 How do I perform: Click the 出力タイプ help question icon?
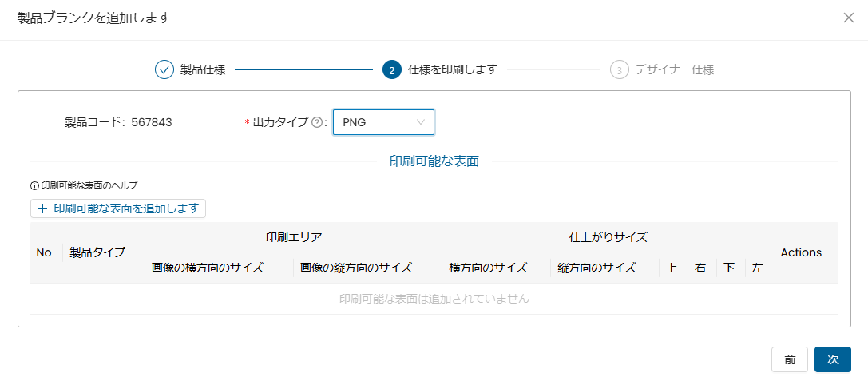coord(317,122)
